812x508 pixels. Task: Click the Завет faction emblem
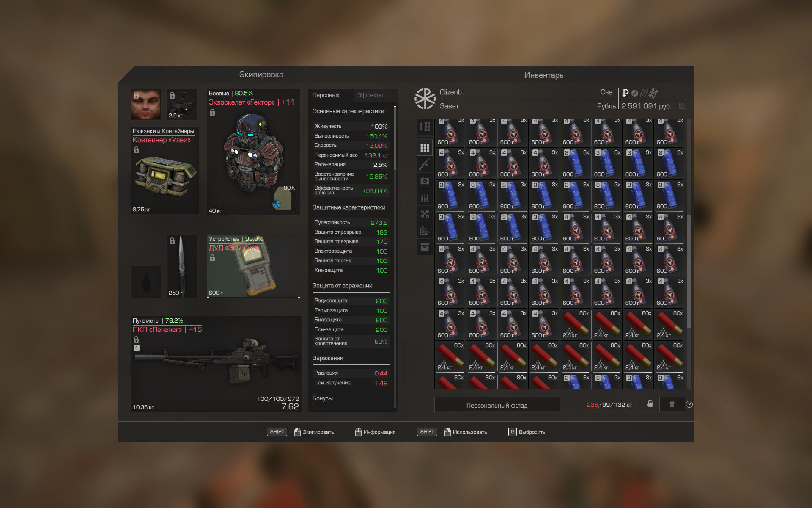pyautogui.click(x=425, y=99)
